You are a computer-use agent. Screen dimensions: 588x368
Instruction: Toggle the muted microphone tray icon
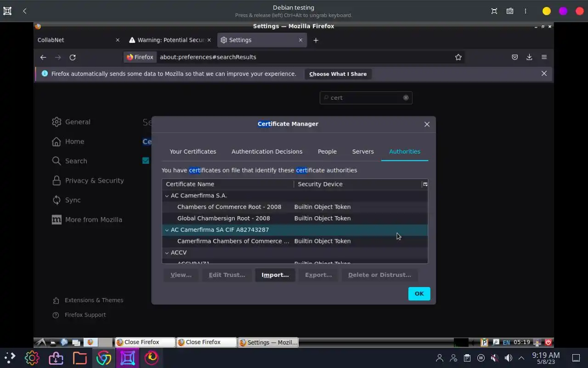(494, 358)
